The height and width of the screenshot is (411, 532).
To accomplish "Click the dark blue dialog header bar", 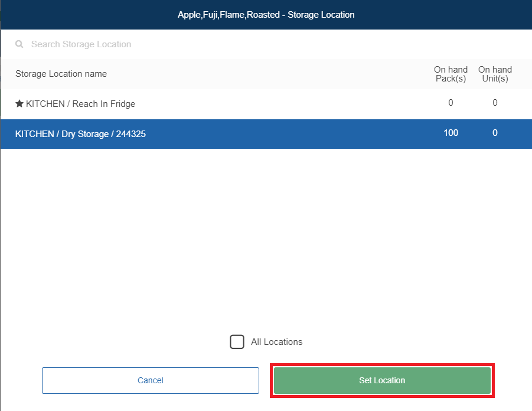I will click(89, 15).
